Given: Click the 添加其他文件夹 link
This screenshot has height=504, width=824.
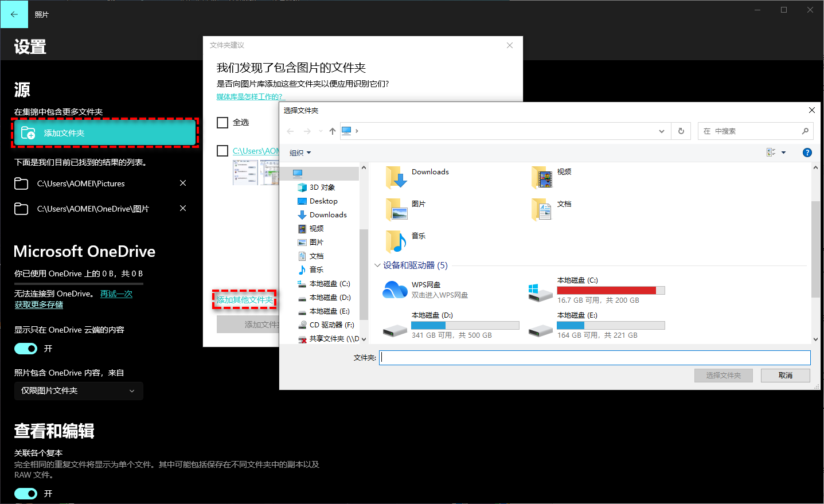Looking at the screenshot, I should tap(245, 300).
